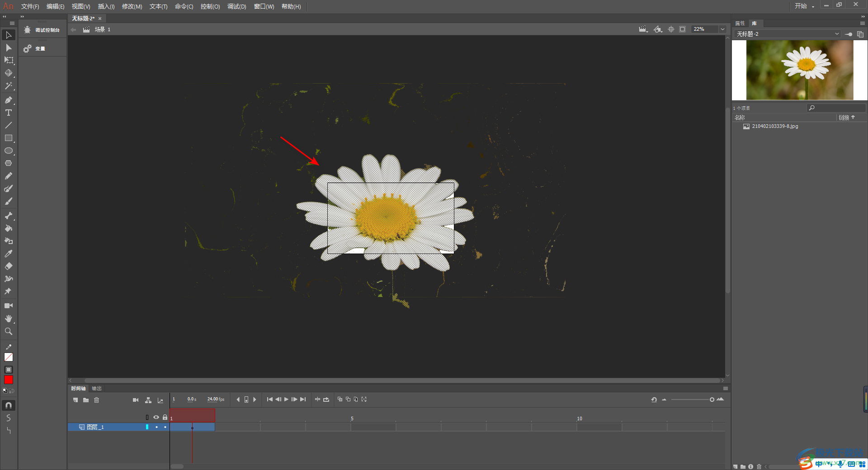Toggle show all layers eye icon
868x470 pixels.
[156, 417]
